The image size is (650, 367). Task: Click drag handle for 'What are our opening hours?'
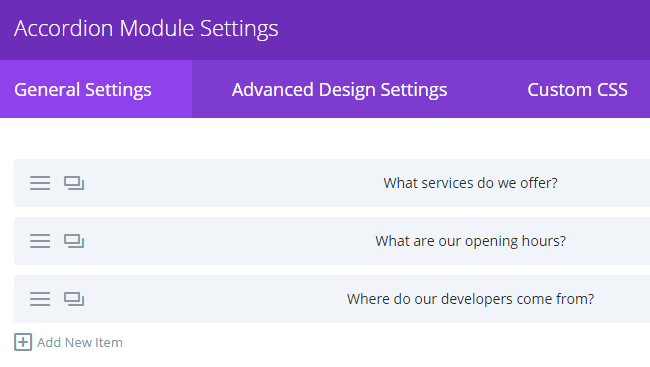[x=40, y=241]
